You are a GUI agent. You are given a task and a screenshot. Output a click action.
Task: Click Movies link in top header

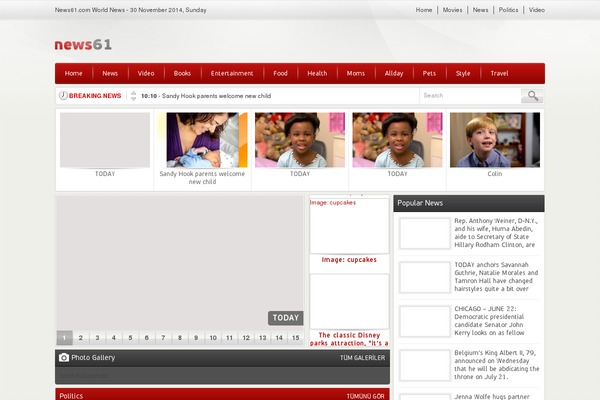pyautogui.click(x=452, y=10)
